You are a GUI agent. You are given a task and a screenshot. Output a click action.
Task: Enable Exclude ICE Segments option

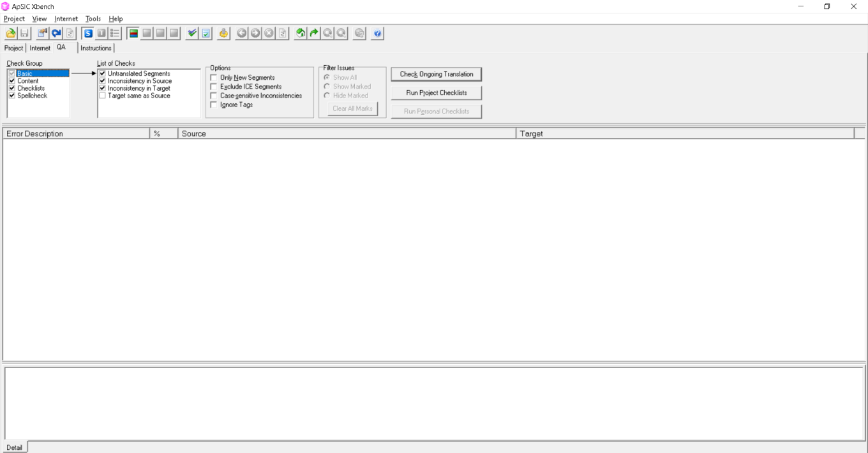[x=214, y=86]
